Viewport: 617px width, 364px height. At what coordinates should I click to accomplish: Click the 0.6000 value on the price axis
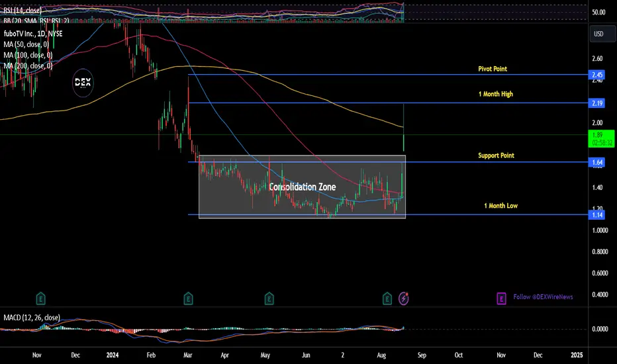click(x=600, y=273)
